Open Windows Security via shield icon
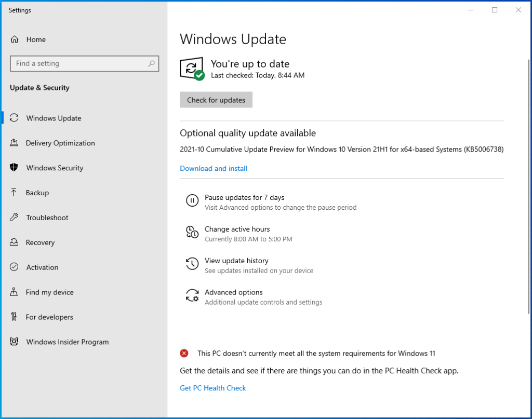 (x=14, y=168)
